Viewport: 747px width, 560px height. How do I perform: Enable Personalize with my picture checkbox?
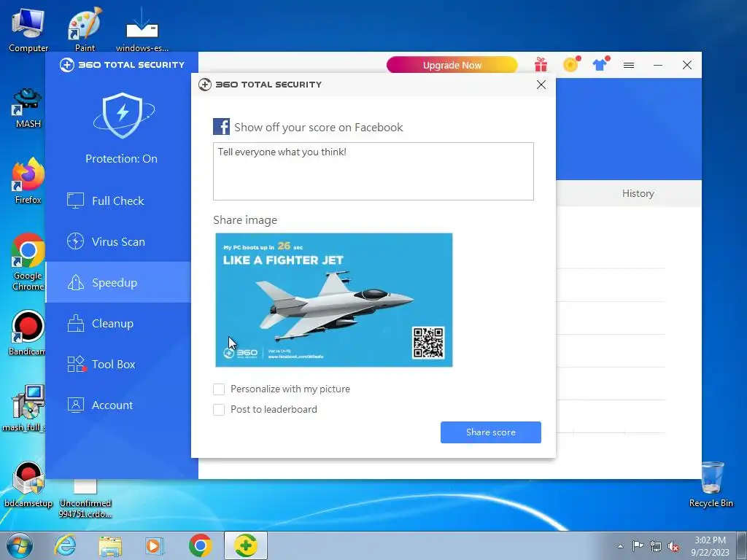(x=219, y=389)
